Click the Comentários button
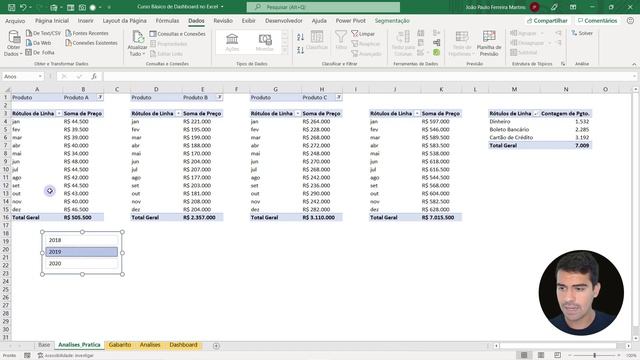Image resolution: width=640 pixels, height=360 pixels. 598,20
